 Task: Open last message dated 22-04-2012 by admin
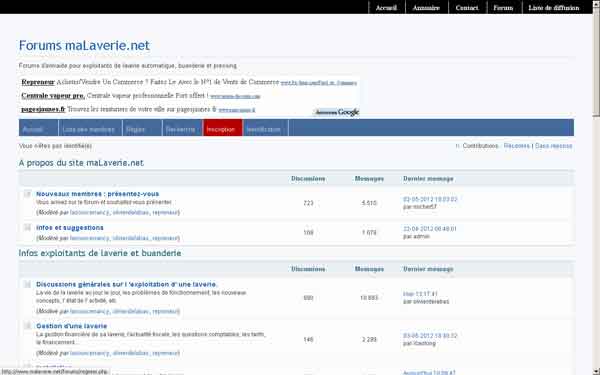click(430, 229)
